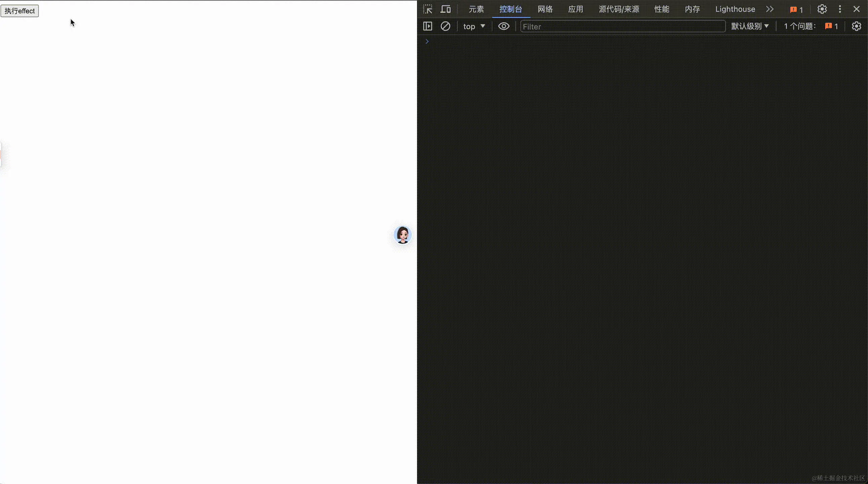Open the issues panel via the warning badge
This screenshot has height=484, width=868.
795,9
